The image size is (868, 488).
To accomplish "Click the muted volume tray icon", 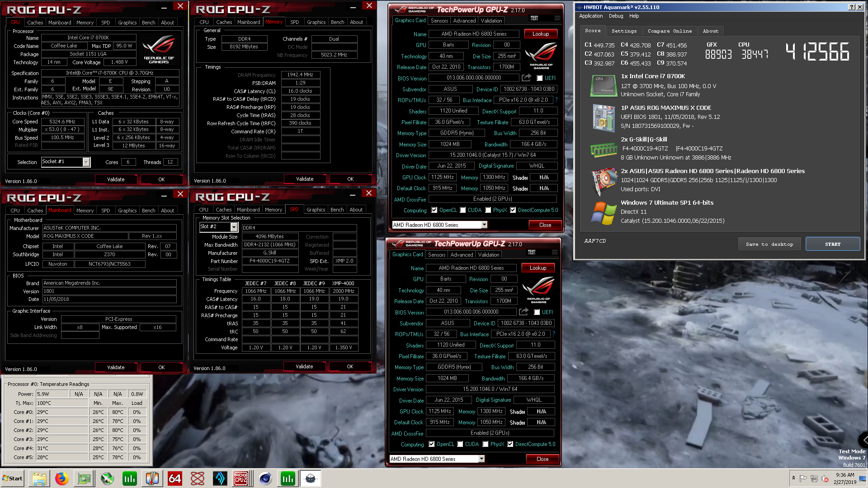I will click(x=825, y=479).
